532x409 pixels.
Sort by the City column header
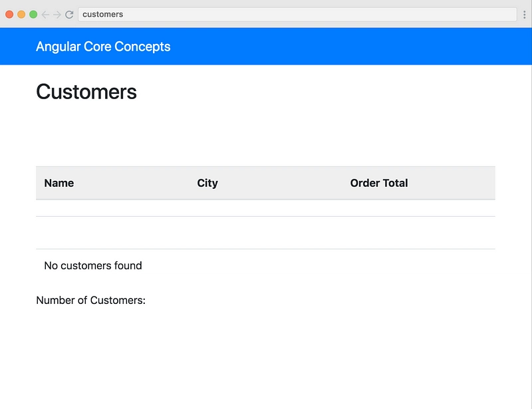(x=207, y=183)
